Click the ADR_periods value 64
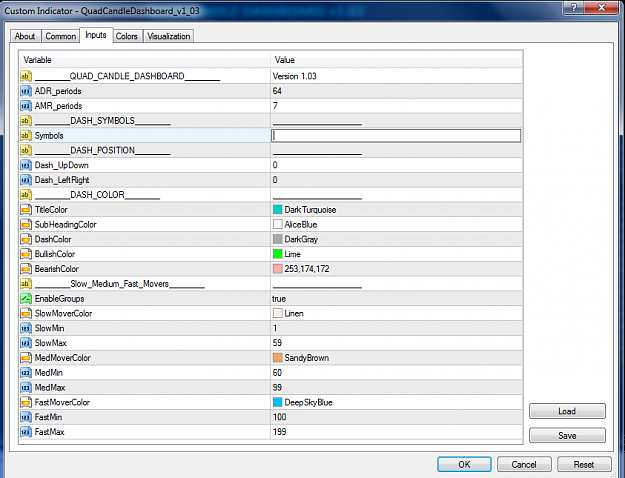 pos(277,91)
